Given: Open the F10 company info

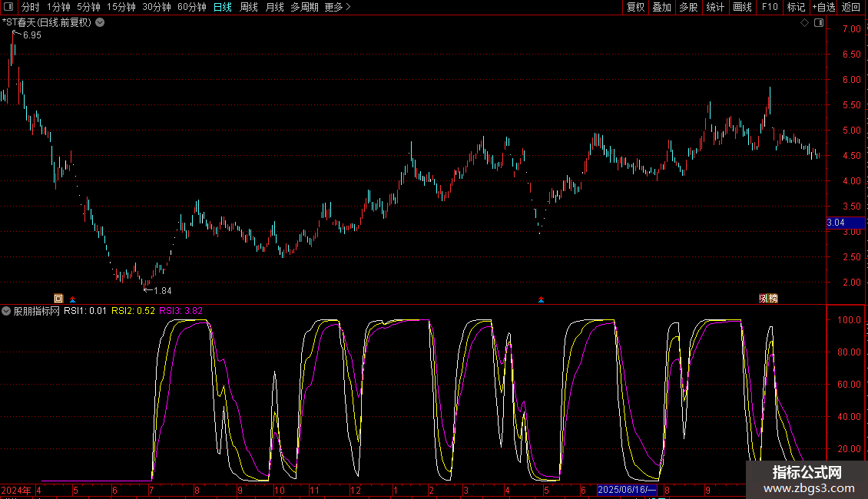Looking at the screenshot, I should tap(769, 7).
